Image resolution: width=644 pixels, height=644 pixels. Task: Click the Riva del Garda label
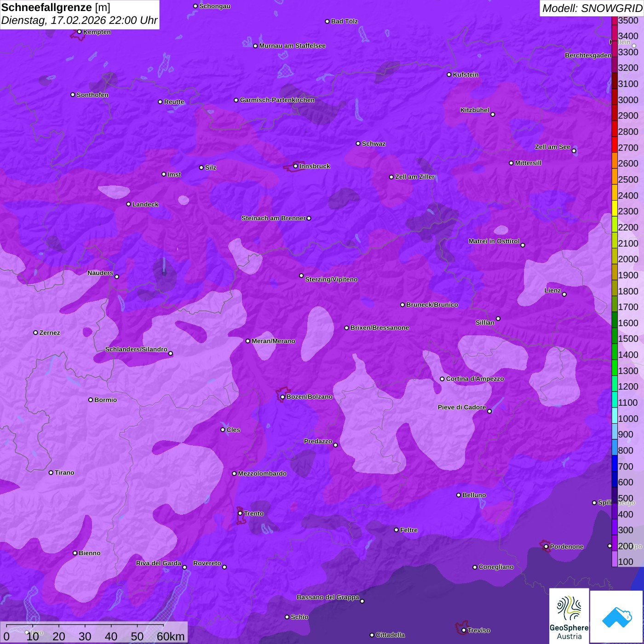[159, 563]
